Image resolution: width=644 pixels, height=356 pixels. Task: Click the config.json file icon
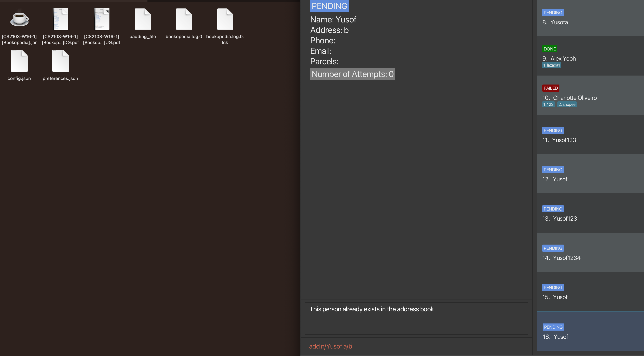click(x=19, y=61)
